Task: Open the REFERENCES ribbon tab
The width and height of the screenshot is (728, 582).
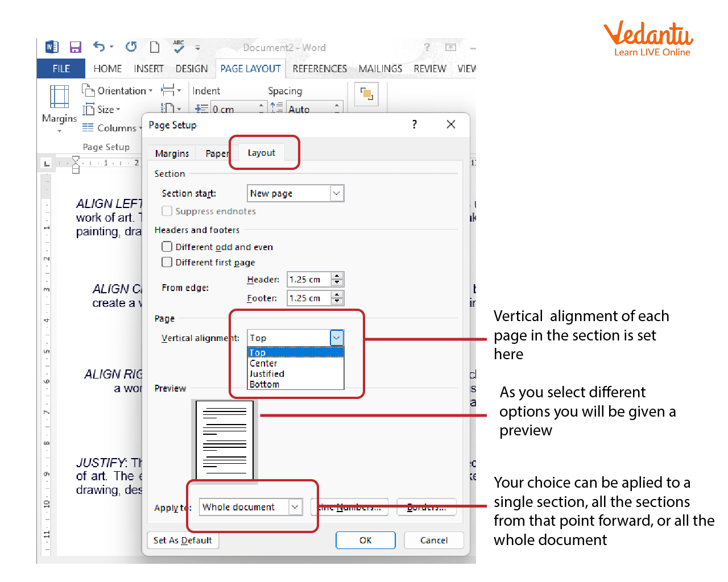Action: coord(320,69)
